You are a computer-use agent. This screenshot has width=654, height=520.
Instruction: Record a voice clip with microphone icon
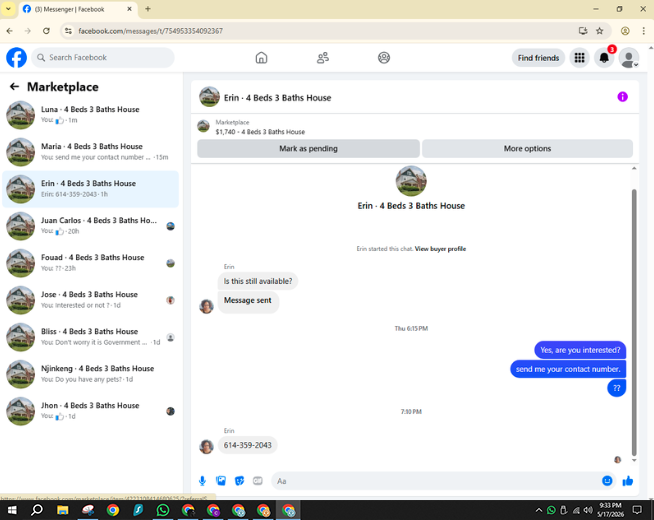(202, 481)
